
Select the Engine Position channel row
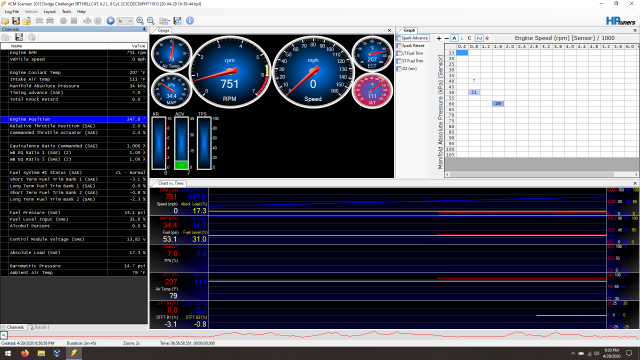[73, 119]
